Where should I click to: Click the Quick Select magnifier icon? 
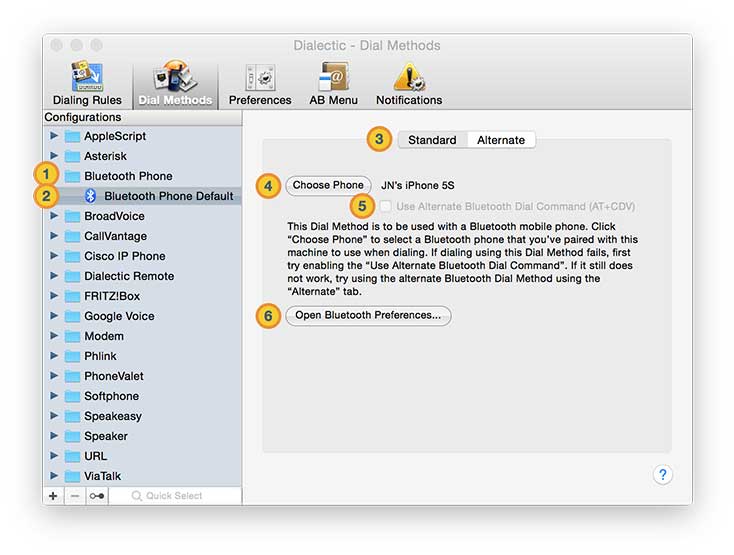pyautogui.click(x=136, y=496)
